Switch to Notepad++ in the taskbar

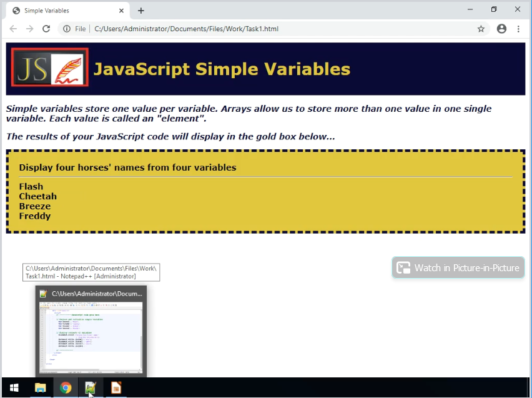[91, 387]
